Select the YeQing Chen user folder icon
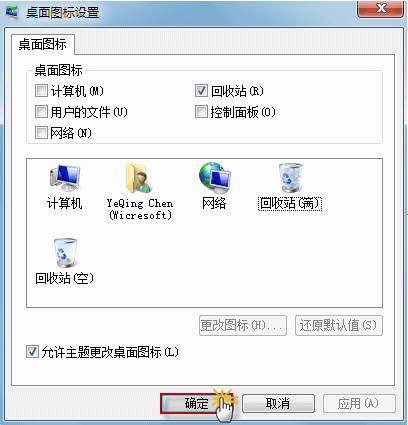Screen dimensions: 408x425 (139, 178)
